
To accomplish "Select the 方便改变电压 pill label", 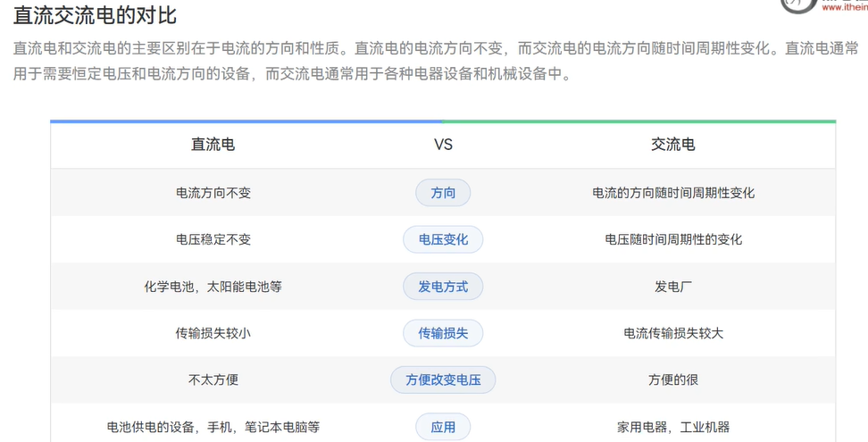I will point(443,379).
